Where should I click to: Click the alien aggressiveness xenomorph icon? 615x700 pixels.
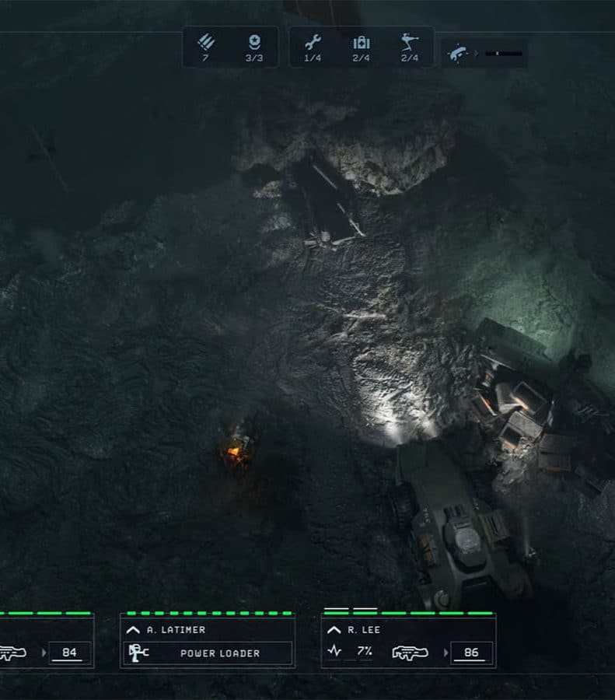[457, 54]
